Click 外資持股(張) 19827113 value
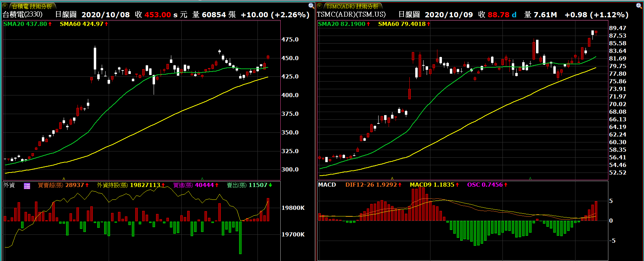 (131, 185)
